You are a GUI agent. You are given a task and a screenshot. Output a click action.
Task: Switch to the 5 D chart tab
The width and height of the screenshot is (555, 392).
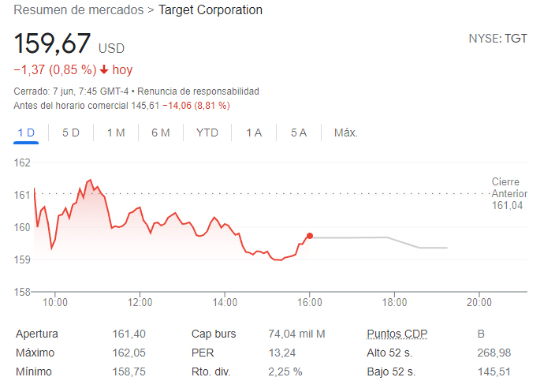(x=71, y=133)
